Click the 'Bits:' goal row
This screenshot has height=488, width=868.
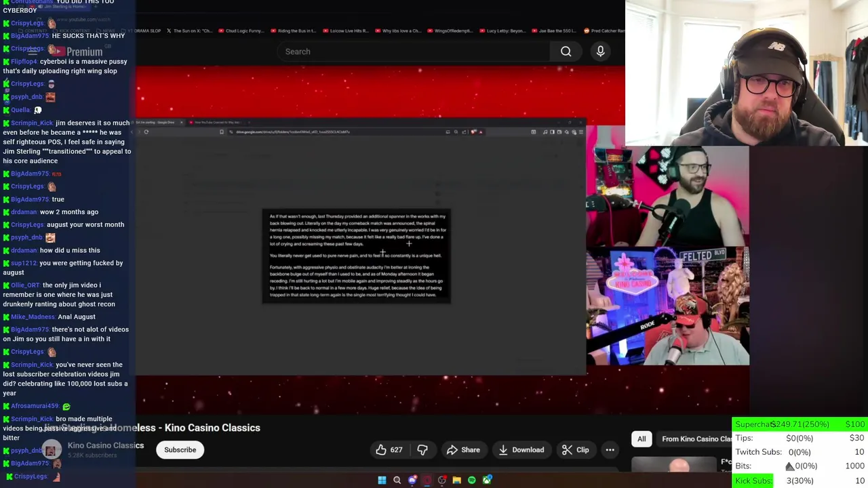800,466
